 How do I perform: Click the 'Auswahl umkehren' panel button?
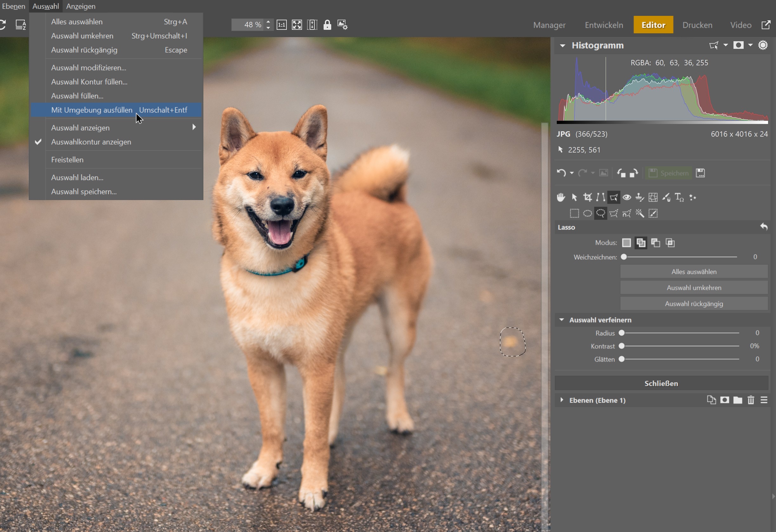point(694,288)
